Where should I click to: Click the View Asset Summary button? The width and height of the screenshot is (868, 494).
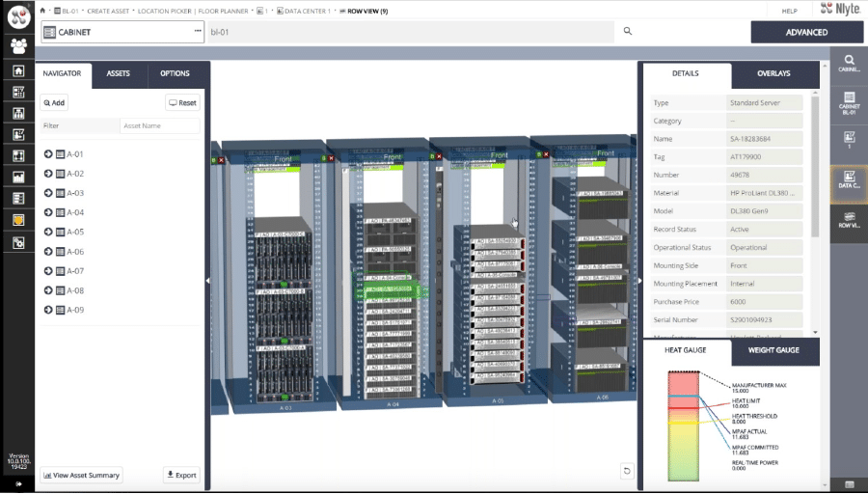[82, 475]
